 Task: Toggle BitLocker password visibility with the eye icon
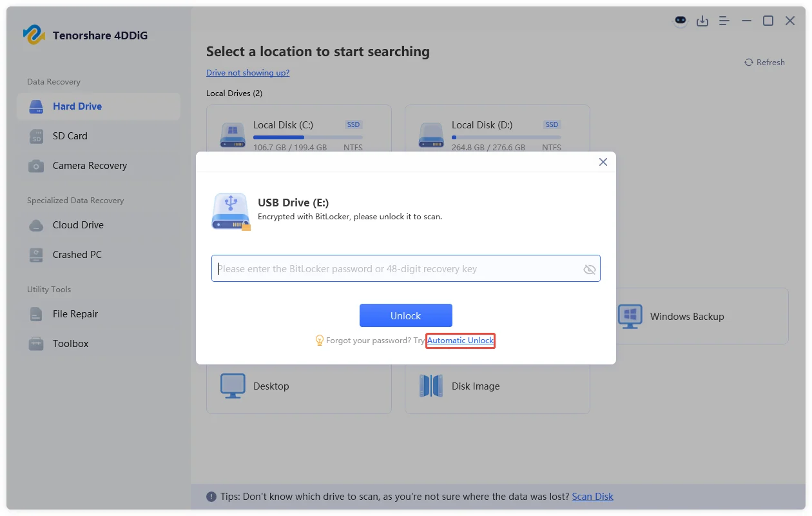pos(590,269)
